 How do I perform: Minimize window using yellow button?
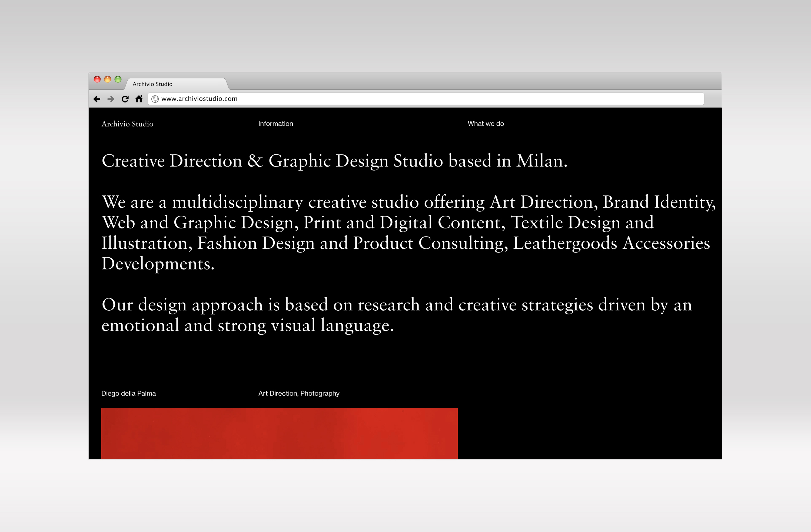(108, 79)
